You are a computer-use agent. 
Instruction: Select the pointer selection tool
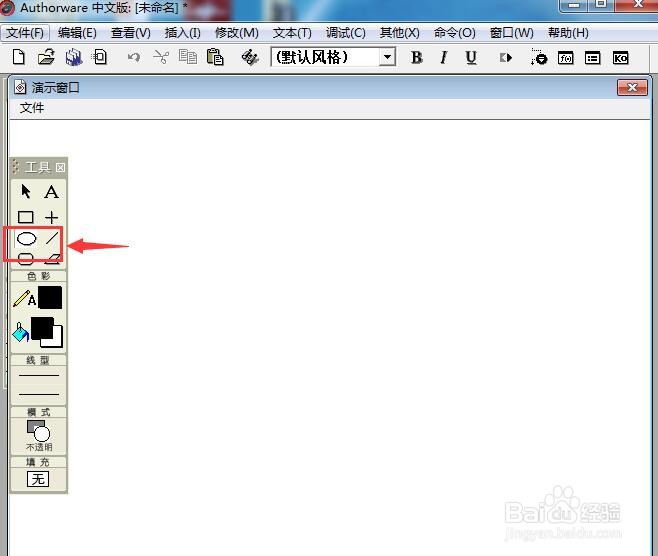coord(26,191)
